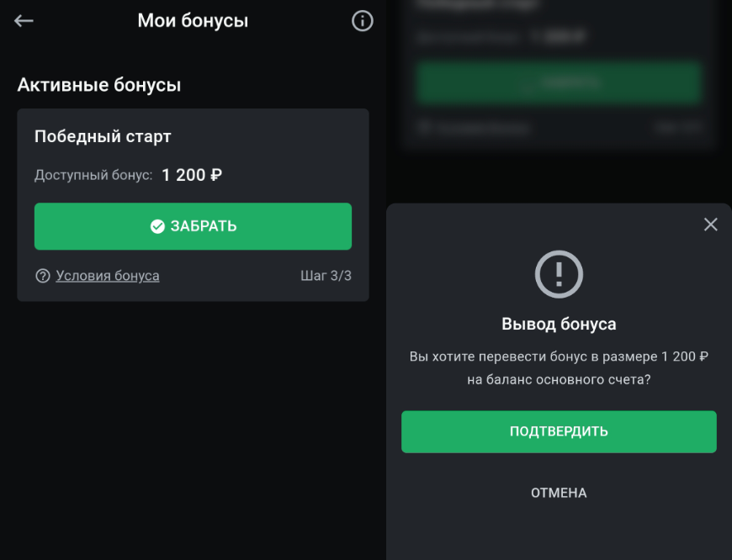
Task: Confirm with the ПОДТВЕРДИТЬ button
Action: [x=559, y=431]
